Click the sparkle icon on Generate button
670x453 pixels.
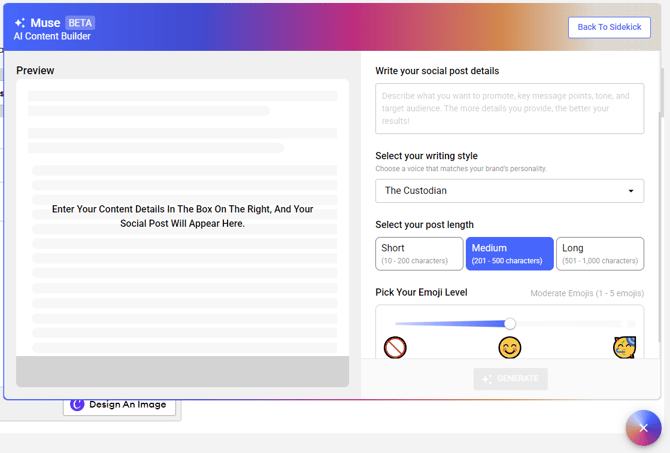click(487, 379)
